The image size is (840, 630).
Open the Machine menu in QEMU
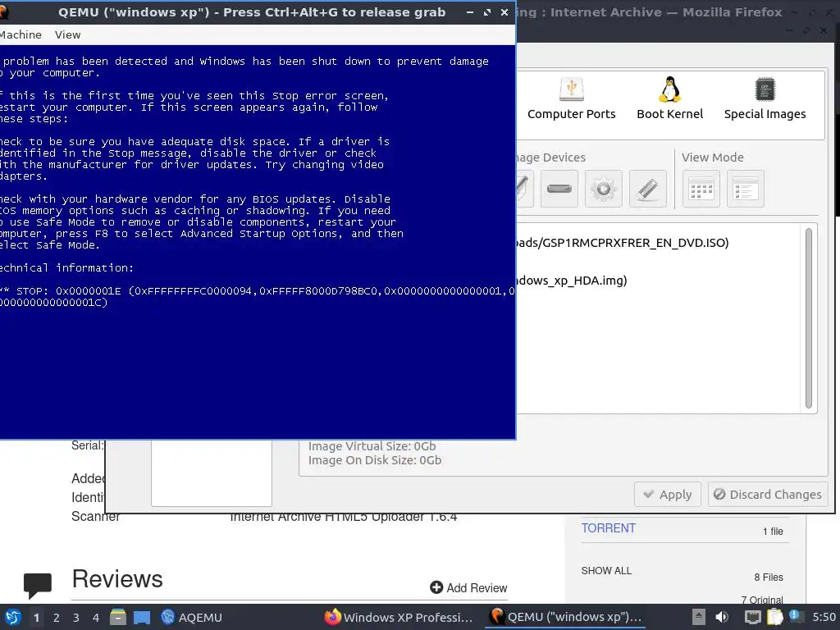[x=21, y=34]
